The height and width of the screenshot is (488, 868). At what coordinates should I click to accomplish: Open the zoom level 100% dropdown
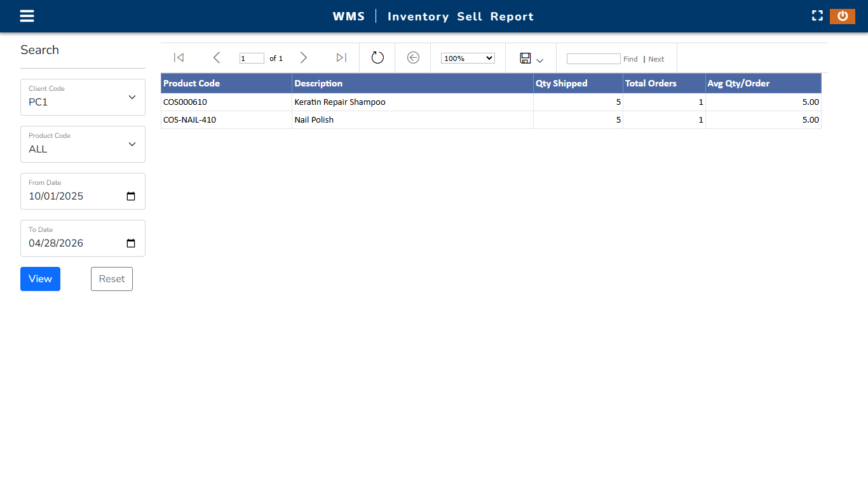click(468, 58)
